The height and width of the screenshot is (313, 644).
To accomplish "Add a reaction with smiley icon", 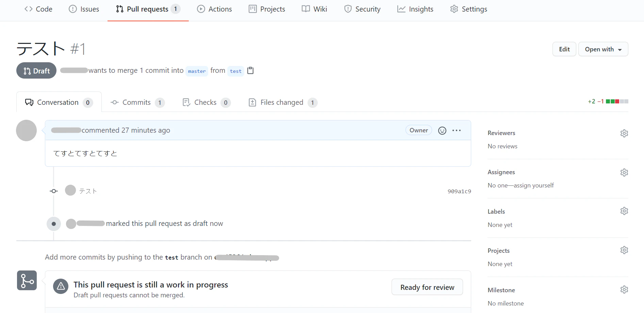I will pos(442,131).
